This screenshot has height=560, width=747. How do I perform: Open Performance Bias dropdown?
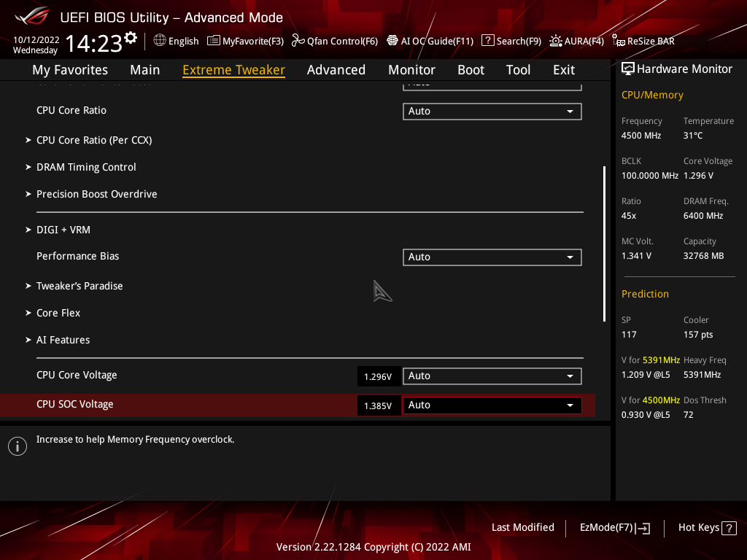492,257
